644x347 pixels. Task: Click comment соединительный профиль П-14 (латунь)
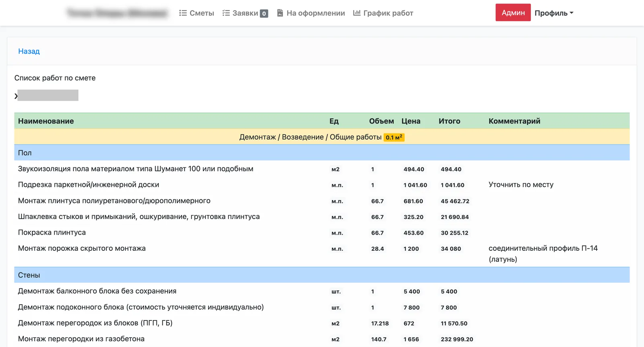pyautogui.click(x=543, y=254)
